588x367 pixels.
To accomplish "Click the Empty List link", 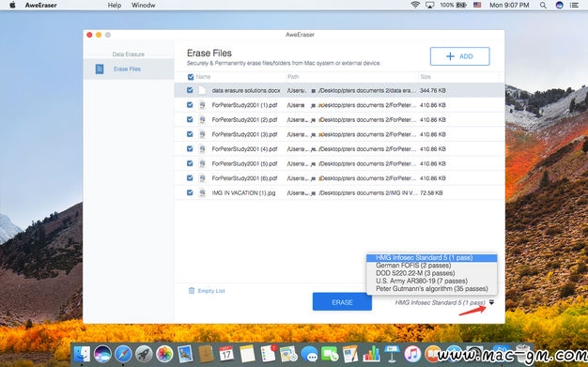I will (211, 291).
